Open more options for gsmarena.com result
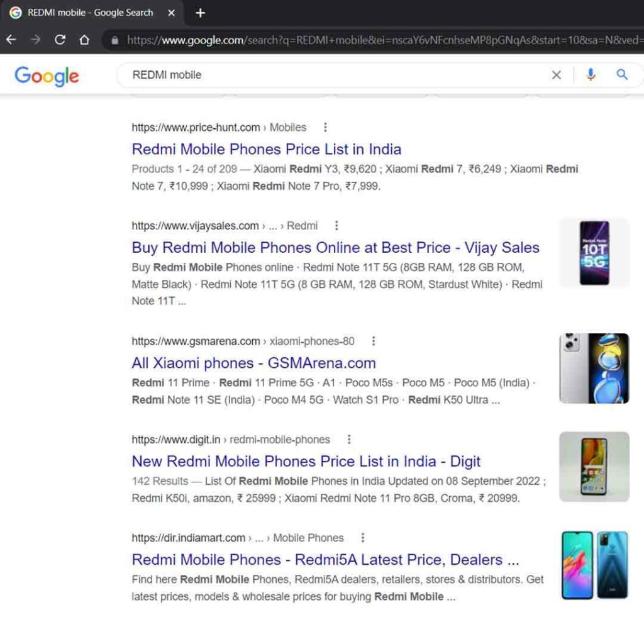Viewport: 644px width, 644px height. (374, 341)
